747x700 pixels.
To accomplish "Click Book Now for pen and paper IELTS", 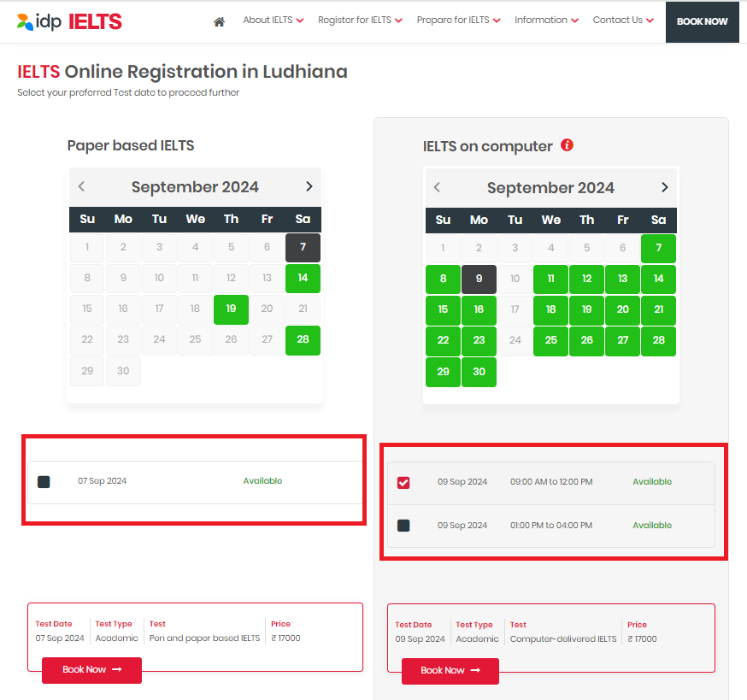I will point(91,670).
